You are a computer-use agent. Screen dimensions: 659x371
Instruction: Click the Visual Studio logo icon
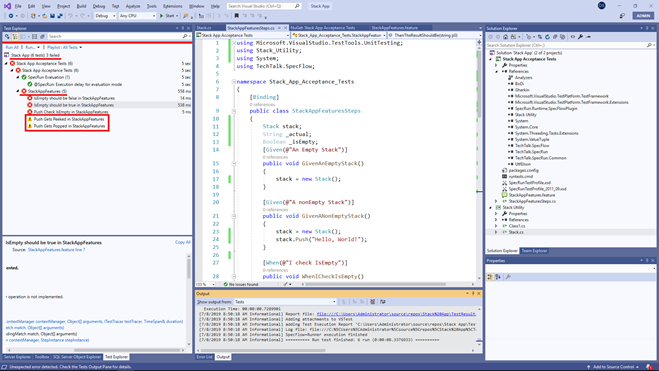pyautogui.click(x=7, y=6)
